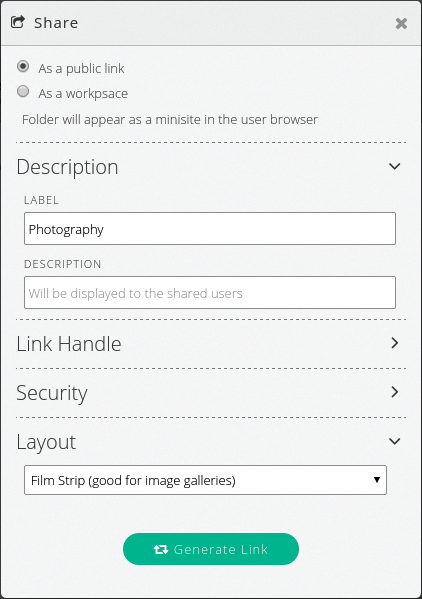Close the Share dialog with the X
The height and width of the screenshot is (599, 422).
[x=401, y=24]
